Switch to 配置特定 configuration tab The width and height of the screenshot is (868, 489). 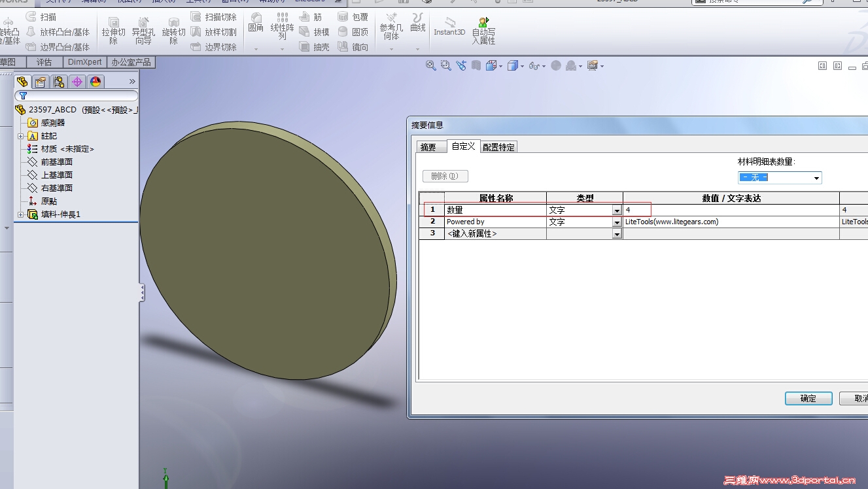point(498,147)
